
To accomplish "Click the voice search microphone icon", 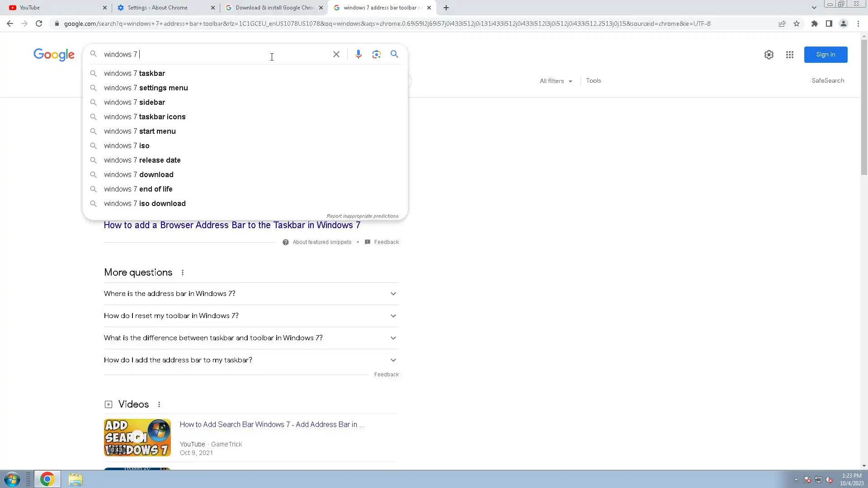I will [x=358, y=54].
